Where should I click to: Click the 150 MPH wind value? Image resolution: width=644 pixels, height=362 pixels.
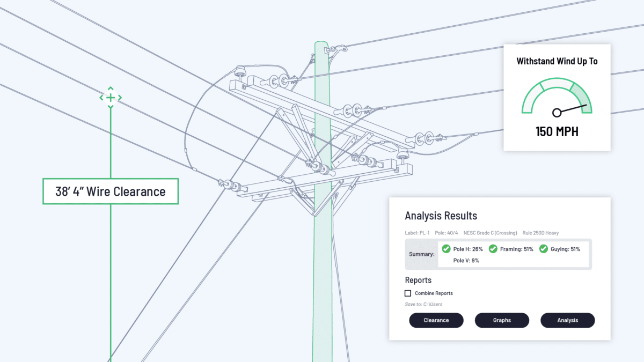click(557, 131)
